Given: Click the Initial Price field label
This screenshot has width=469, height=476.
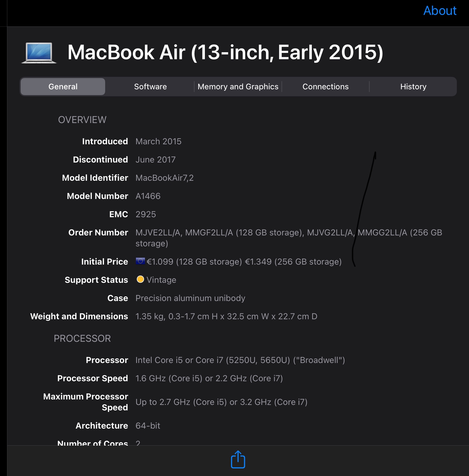Looking at the screenshot, I should (x=105, y=262).
